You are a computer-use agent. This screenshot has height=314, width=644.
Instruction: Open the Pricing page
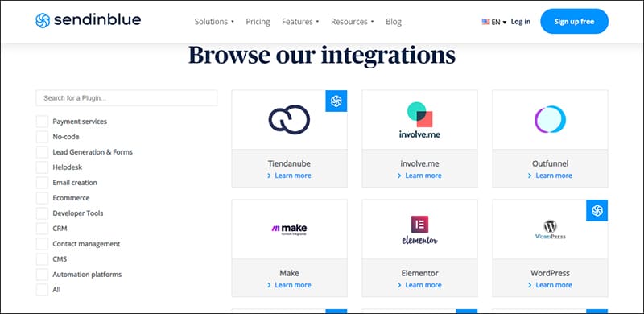click(x=258, y=22)
